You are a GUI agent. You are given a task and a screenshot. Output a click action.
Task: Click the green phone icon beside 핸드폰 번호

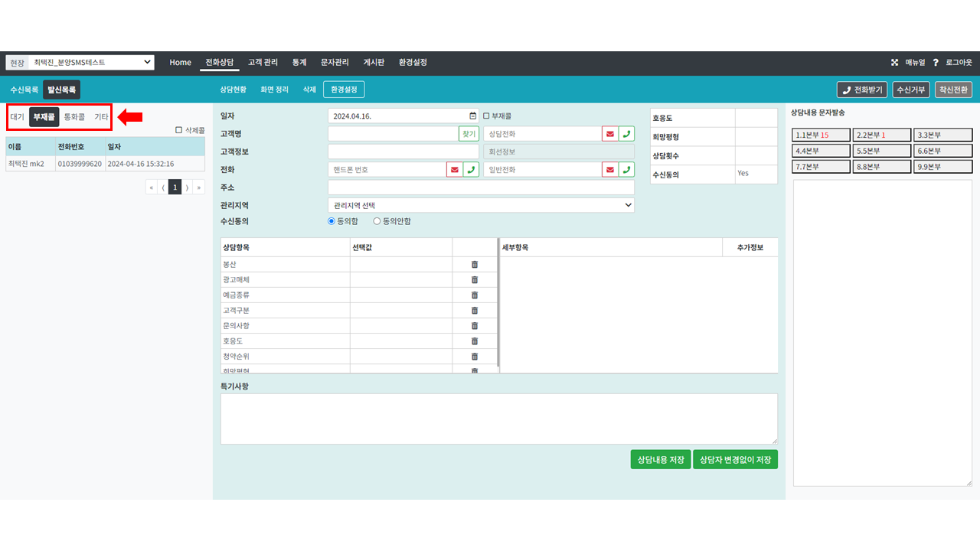tap(471, 170)
